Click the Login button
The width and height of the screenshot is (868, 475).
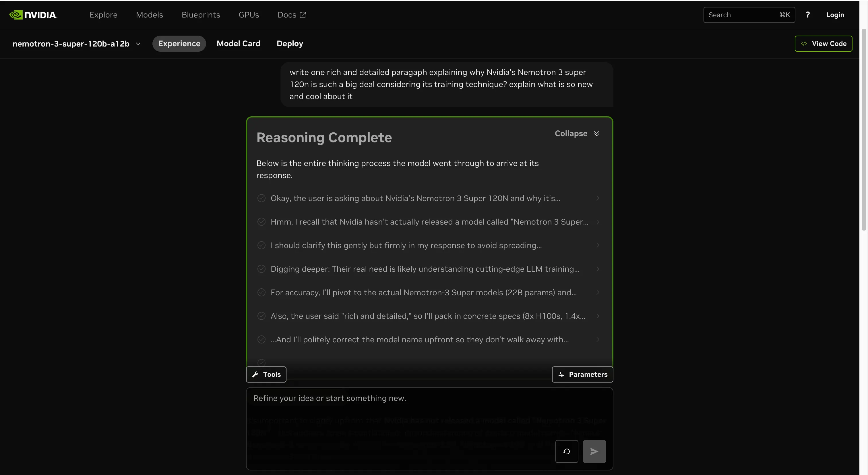835,14
